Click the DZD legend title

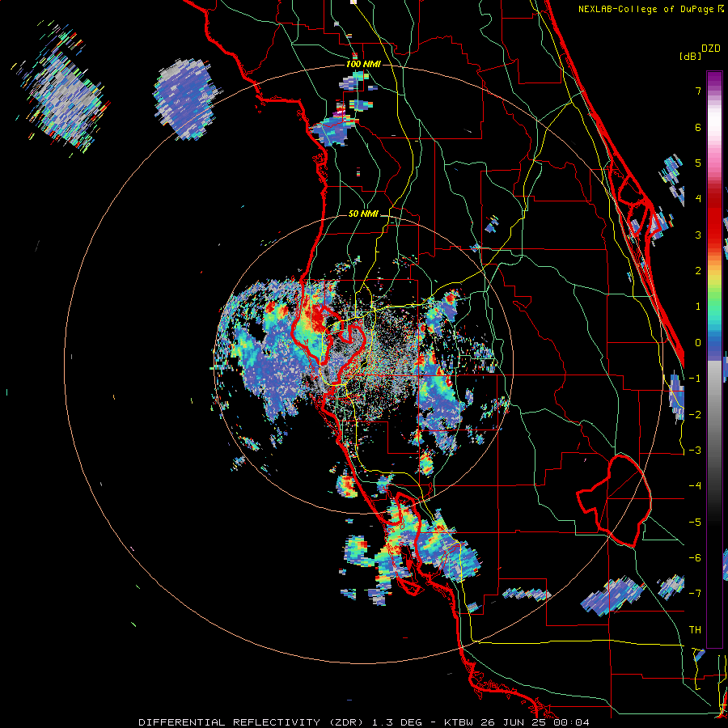pos(711,49)
